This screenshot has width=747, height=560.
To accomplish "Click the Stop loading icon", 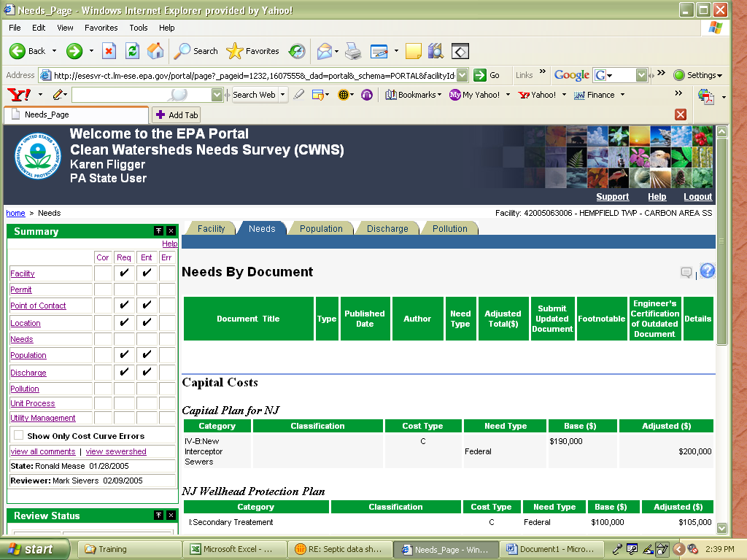I will (109, 51).
